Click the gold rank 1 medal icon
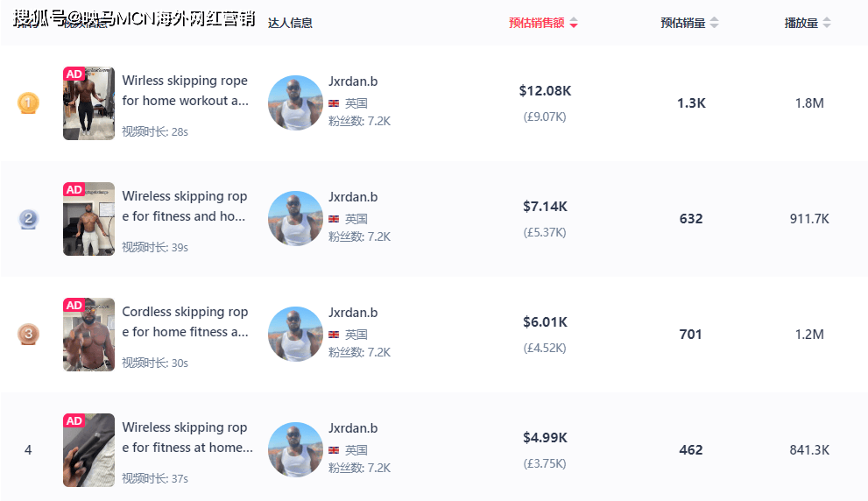 click(28, 103)
